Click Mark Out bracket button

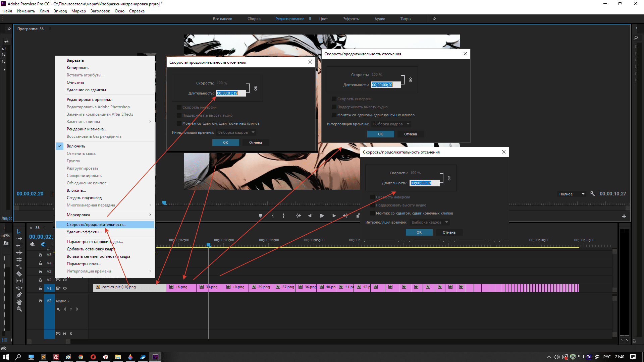[283, 216]
